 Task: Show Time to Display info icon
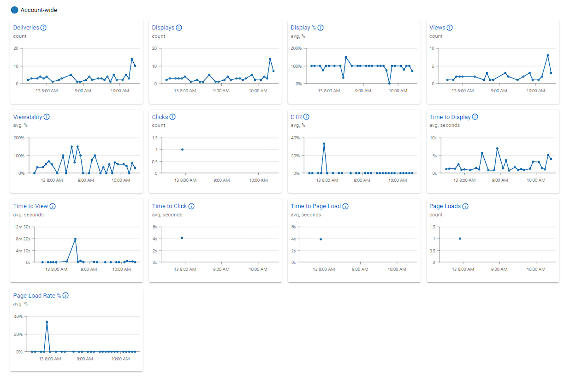[x=475, y=117]
